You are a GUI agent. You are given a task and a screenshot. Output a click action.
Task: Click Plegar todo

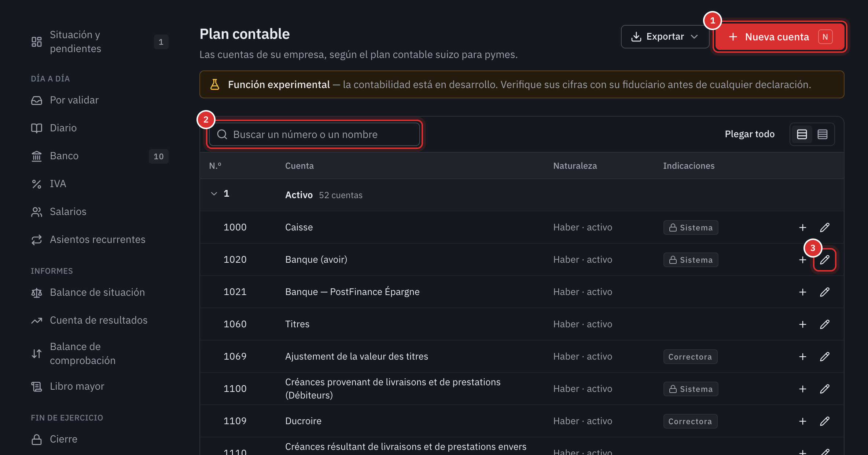coord(750,134)
